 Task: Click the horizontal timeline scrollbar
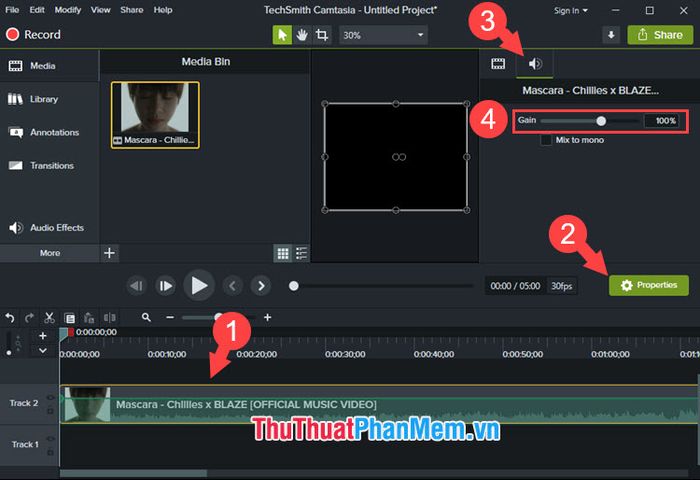point(133,473)
